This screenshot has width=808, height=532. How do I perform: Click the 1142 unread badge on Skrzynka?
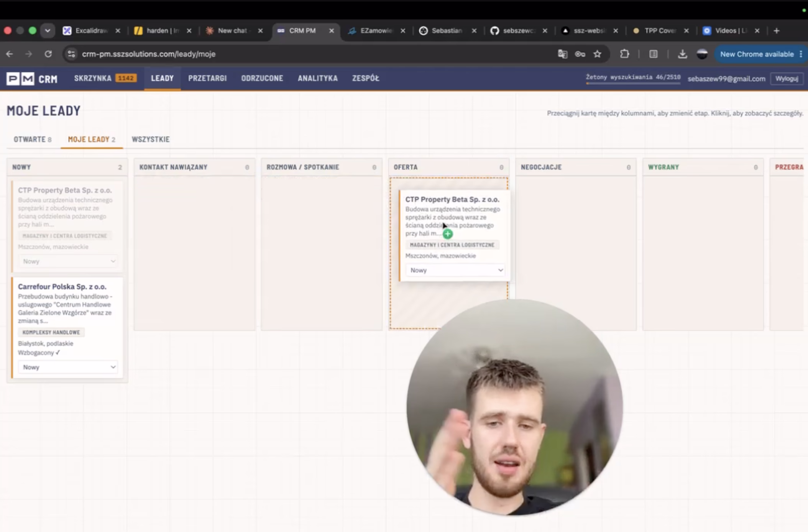[x=126, y=78]
